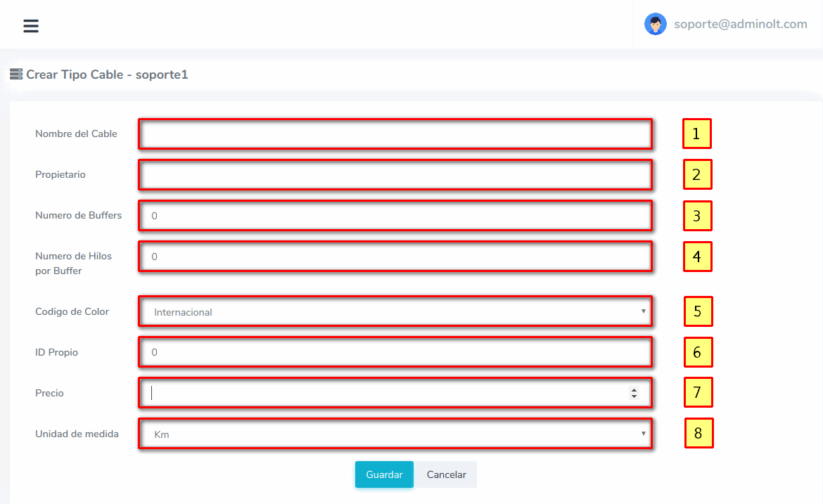Image resolution: width=823 pixels, height=504 pixels.
Task: Open the soporte@adminolt.com account menu
Action: click(x=740, y=25)
